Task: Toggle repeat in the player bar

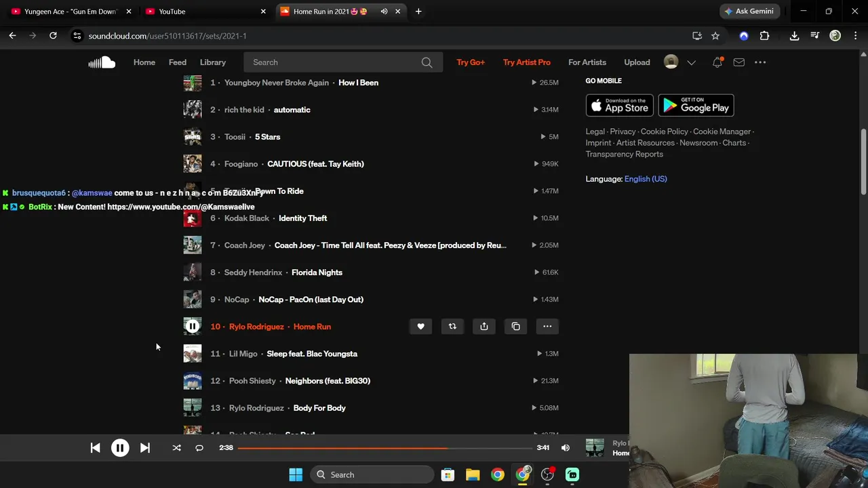Action: point(199,447)
